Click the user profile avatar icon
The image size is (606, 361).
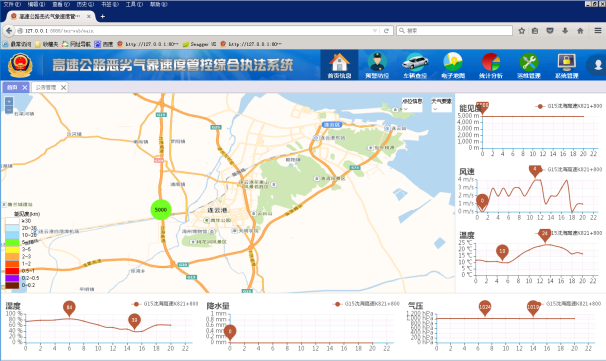tap(597, 65)
